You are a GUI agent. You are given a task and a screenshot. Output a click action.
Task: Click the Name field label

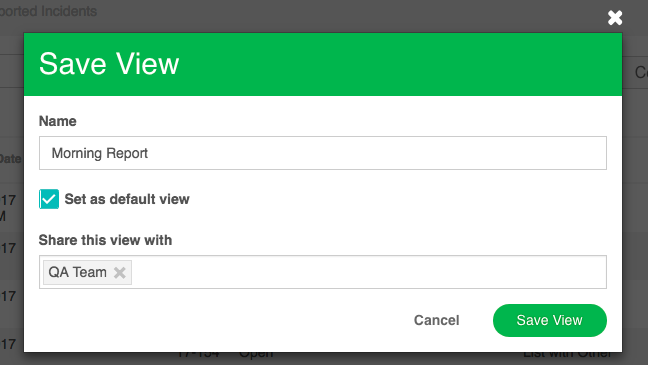(57, 121)
